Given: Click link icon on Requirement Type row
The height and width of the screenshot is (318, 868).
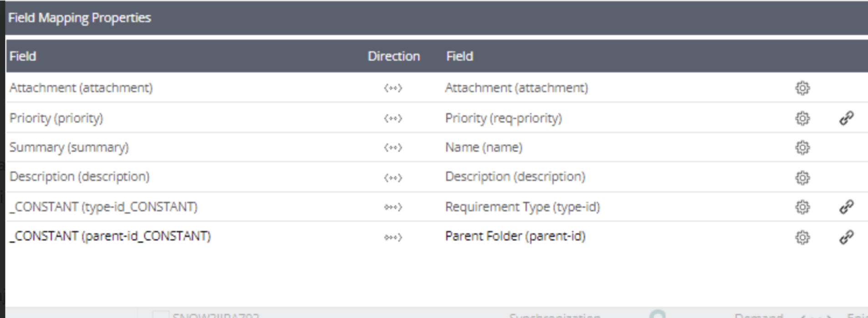Looking at the screenshot, I should coord(846,207).
